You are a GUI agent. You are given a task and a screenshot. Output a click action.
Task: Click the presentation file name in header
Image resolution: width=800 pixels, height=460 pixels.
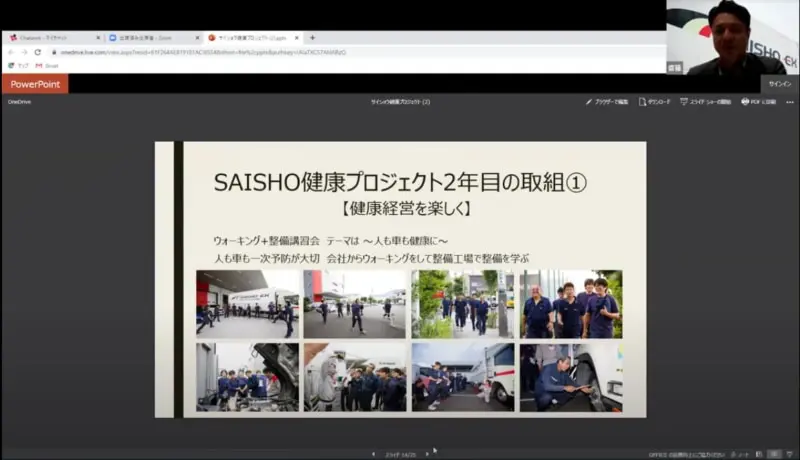[x=400, y=102]
